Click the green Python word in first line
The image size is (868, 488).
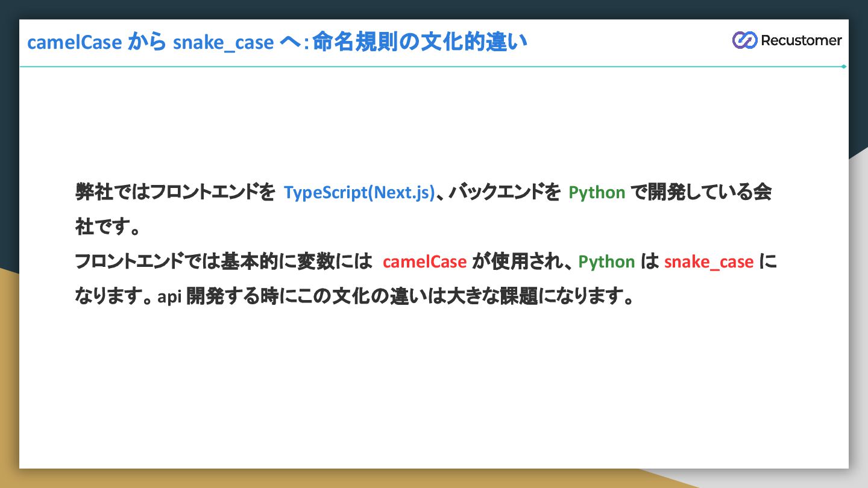597,193
